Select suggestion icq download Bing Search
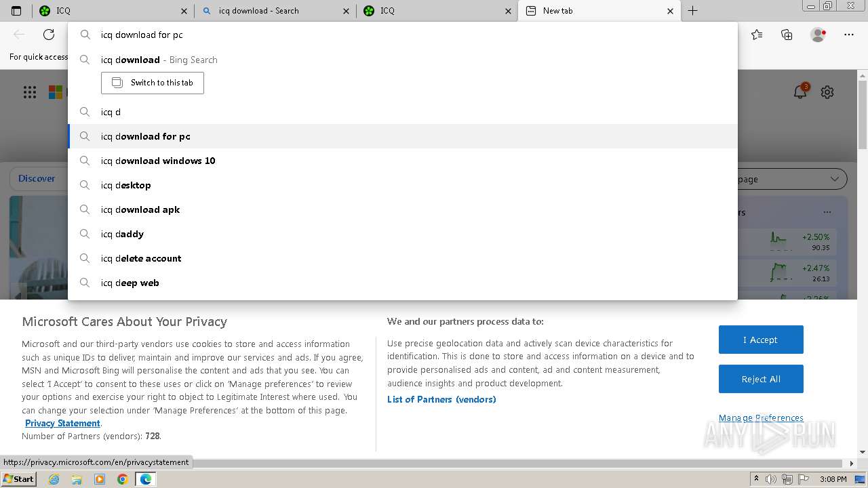This screenshot has height=488, width=868. (403, 60)
